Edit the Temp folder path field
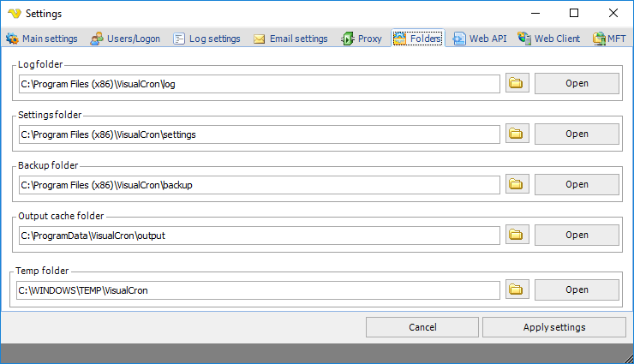Viewport: 634px width, 364px height. [x=258, y=290]
